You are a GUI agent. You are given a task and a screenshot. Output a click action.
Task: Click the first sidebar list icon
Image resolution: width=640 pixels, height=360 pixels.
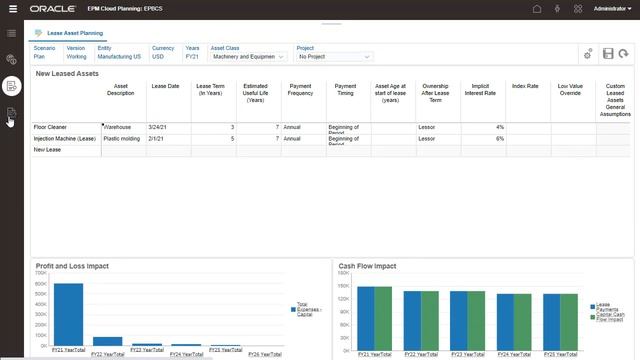coord(11,33)
